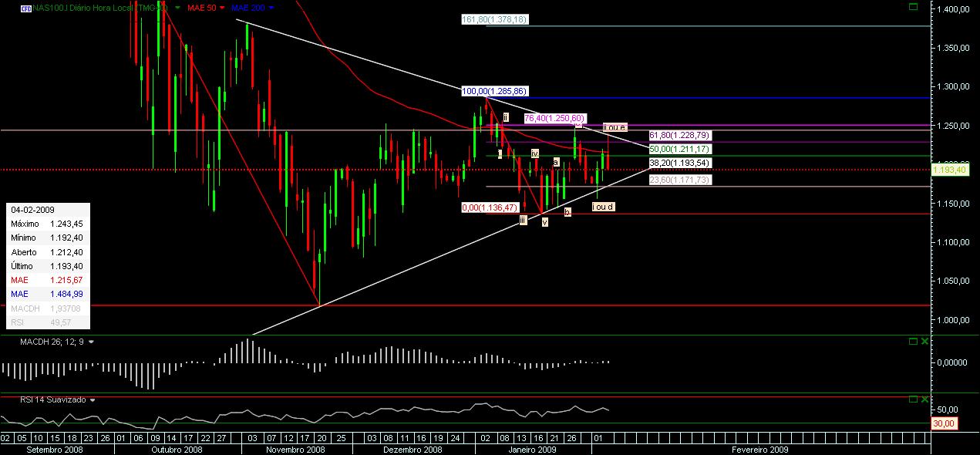The width and height of the screenshot is (980, 455).
Task: Click the Novembro 2008 month label
Action: pos(295,449)
